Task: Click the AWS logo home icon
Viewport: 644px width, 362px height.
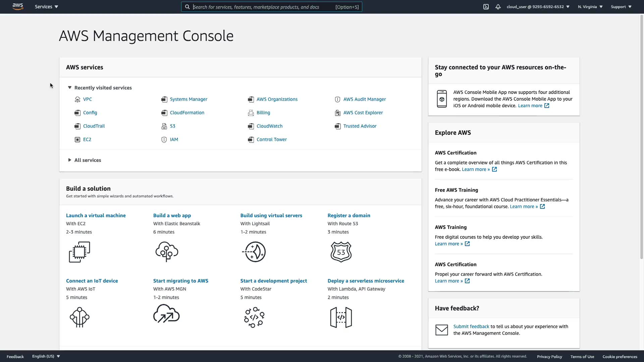Action: pos(18,7)
